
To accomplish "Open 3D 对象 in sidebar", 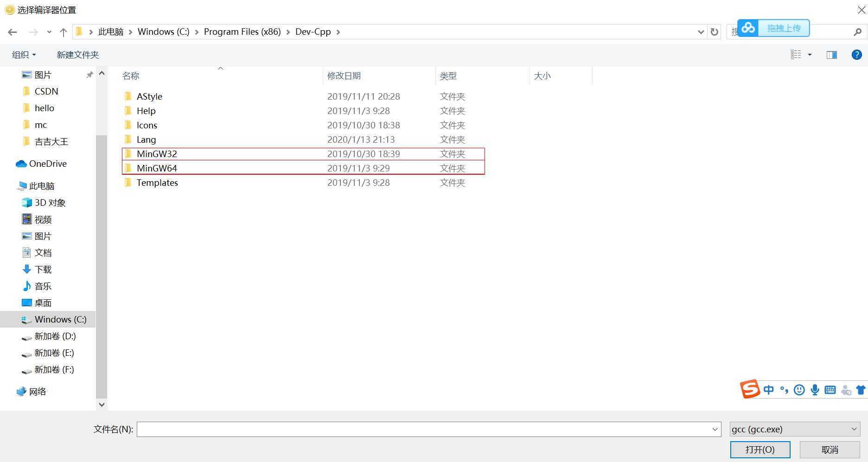I will click(x=50, y=203).
